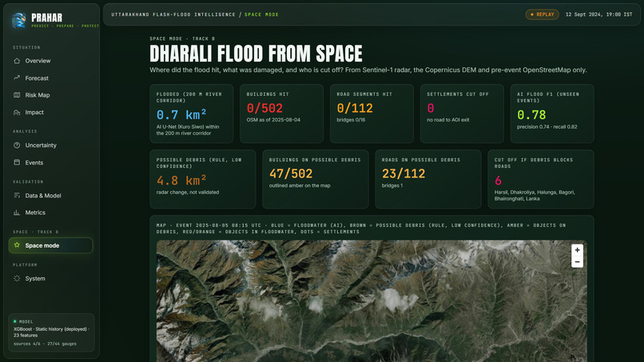Click the PRAHAR logo icon
The height and width of the screenshot is (362, 644).
[x=18, y=20]
